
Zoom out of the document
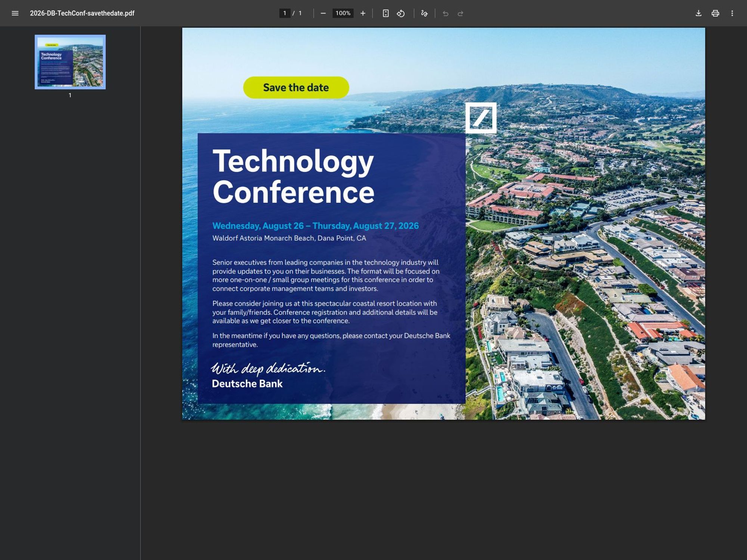point(323,13)
